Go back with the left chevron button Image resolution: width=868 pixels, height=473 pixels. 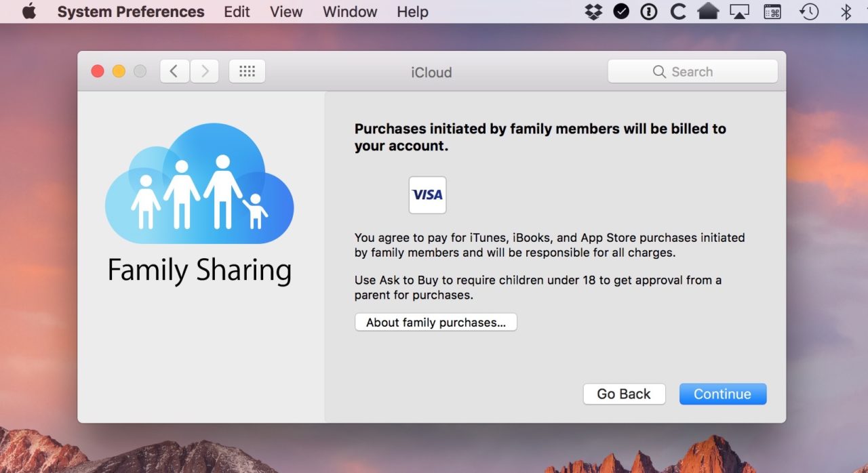coord(174,71)
